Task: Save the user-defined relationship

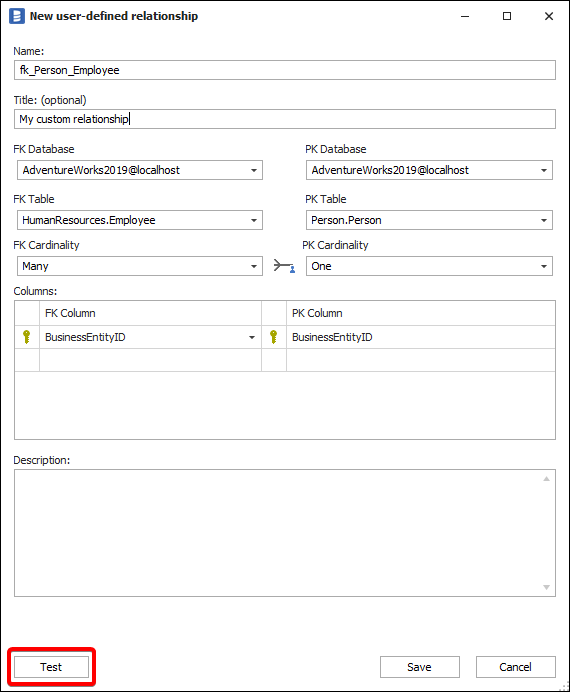Action: (x=420, y=667)
